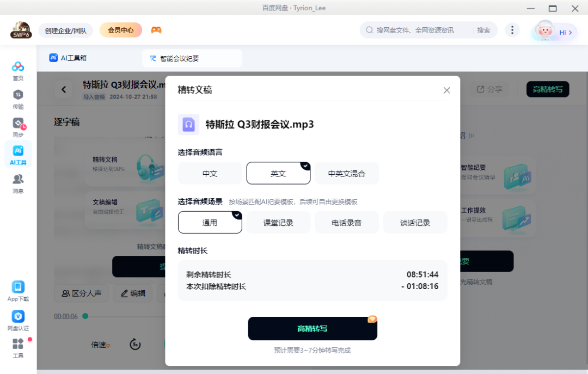Screen dimensions: 588x374
Task: Click the 预计需要3~7分钟转写完成 note
Action: [x=313, y=351]
